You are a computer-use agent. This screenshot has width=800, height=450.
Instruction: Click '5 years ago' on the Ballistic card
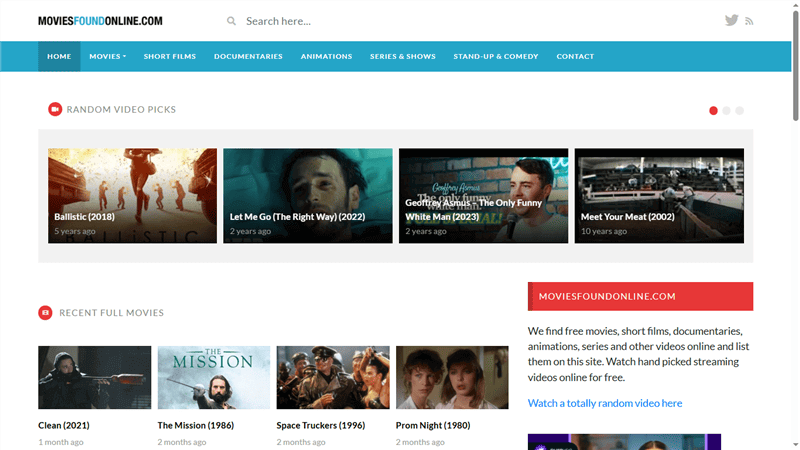pos(74,231)
